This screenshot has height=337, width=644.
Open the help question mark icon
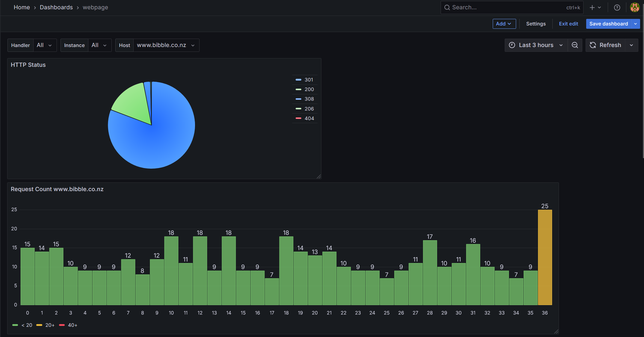tap(617, 7)
